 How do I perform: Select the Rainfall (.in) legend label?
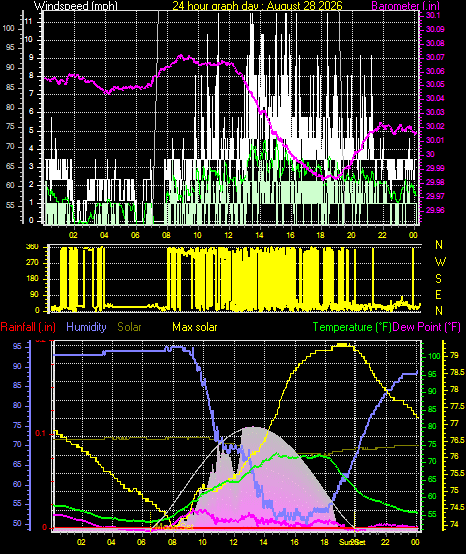(28, 327)
